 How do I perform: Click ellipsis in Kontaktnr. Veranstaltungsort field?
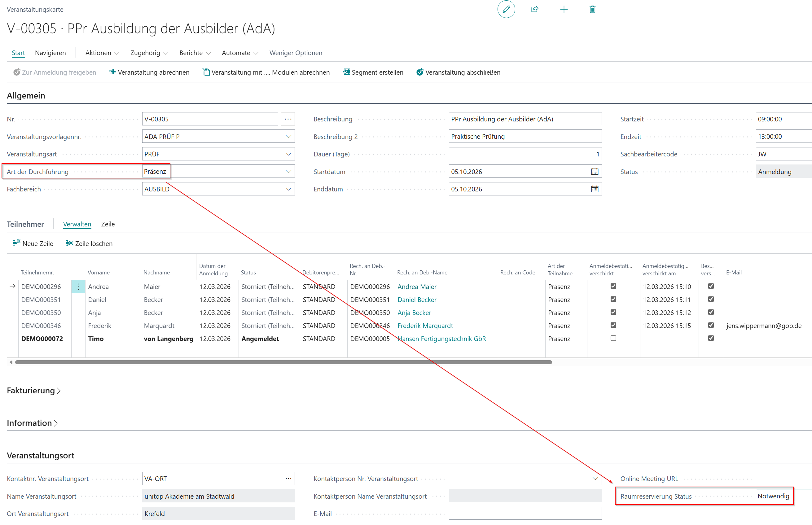coord(288,478)
